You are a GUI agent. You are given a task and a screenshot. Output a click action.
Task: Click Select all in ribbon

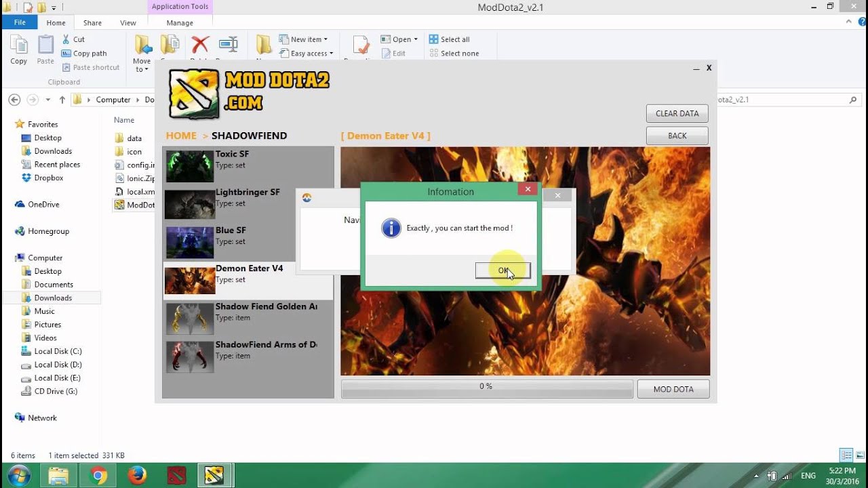[450, 39]
